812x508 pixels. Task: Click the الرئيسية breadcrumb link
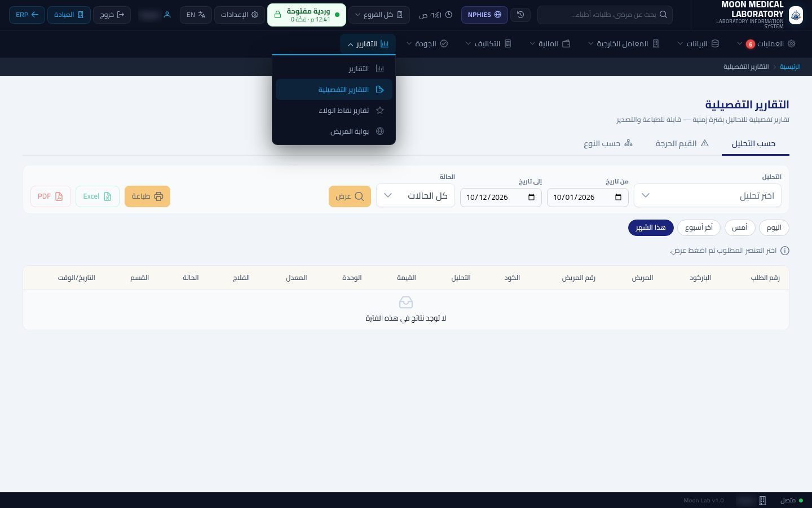pos(790,67)
